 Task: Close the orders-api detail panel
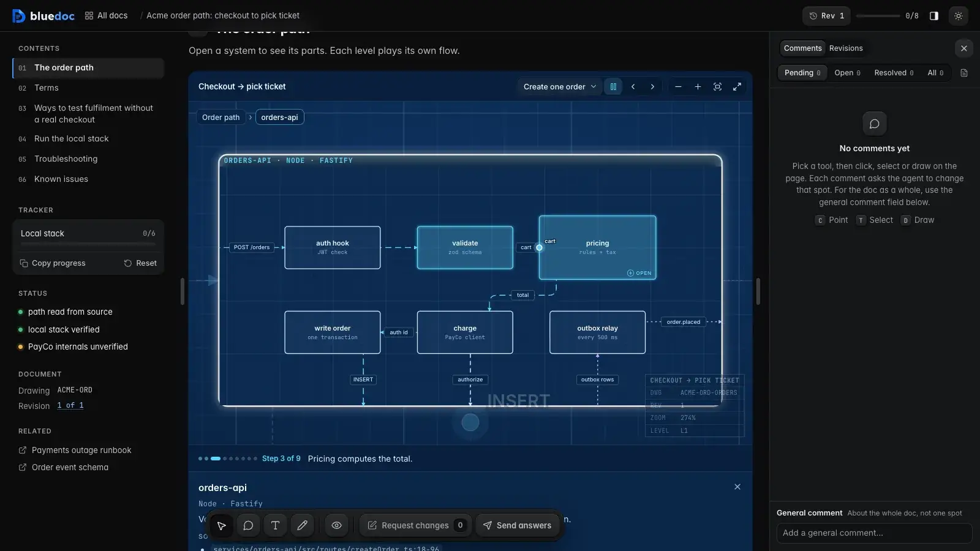pos(737,487)
